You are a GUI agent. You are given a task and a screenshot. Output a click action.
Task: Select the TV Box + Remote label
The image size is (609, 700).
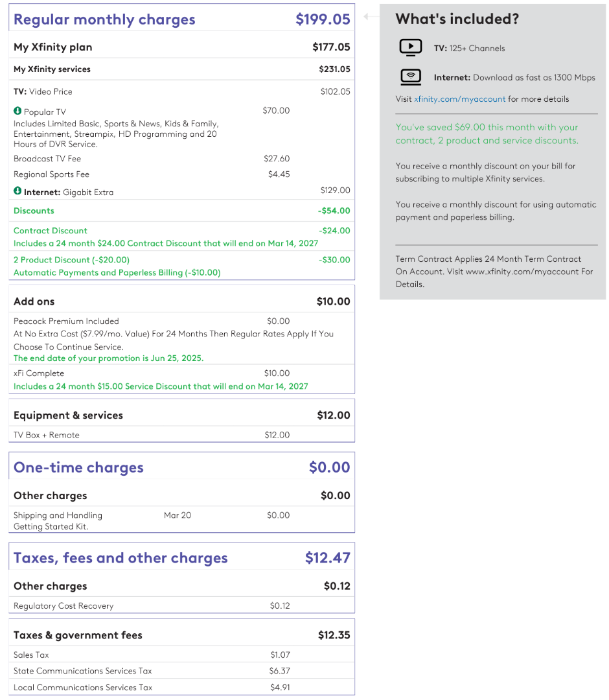tap(47, 436)
